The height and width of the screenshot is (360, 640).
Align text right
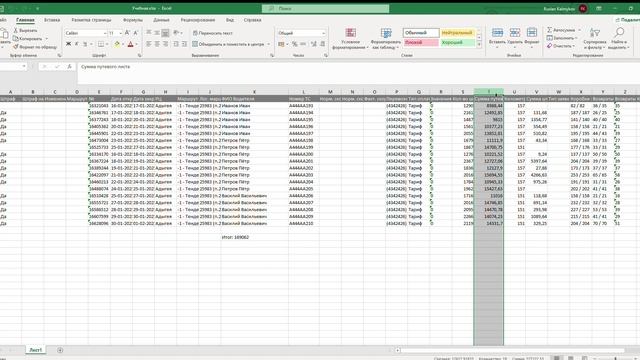165,44
